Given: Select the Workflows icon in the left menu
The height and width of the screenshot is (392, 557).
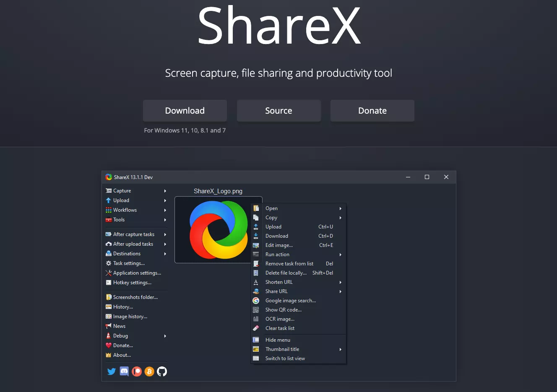Looking at the screenshot, I should click(109, 210).
